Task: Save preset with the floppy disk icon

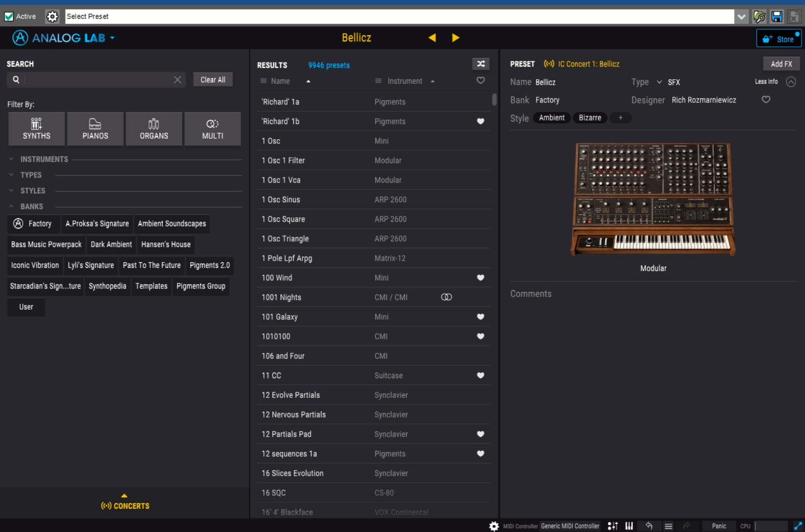Action: pos(777,17)
